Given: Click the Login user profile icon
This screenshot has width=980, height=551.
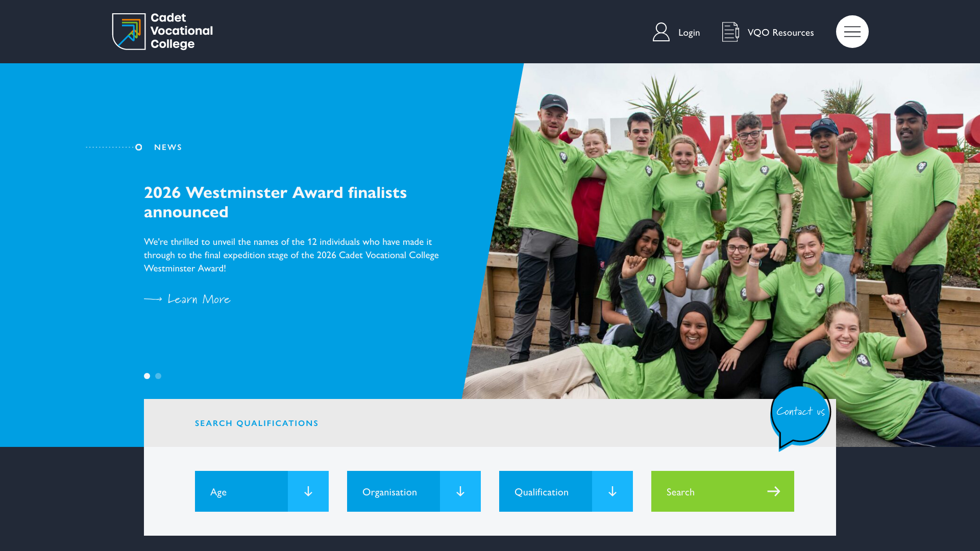Looking at the screenshot, I should [661, 32].
